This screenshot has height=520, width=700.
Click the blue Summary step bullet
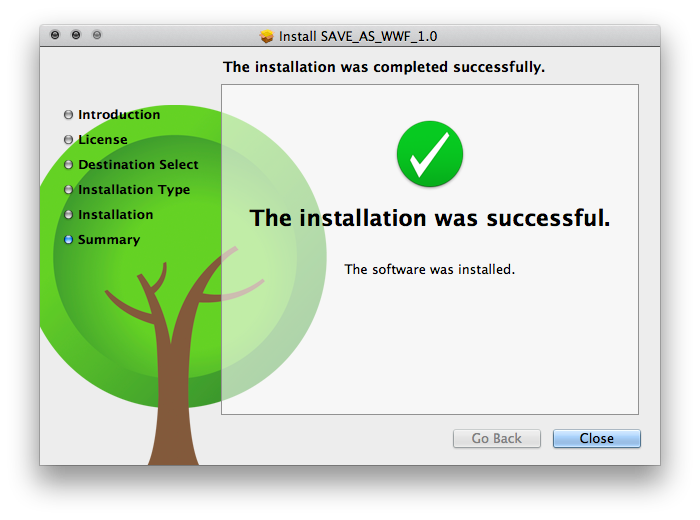coord(68,240)
